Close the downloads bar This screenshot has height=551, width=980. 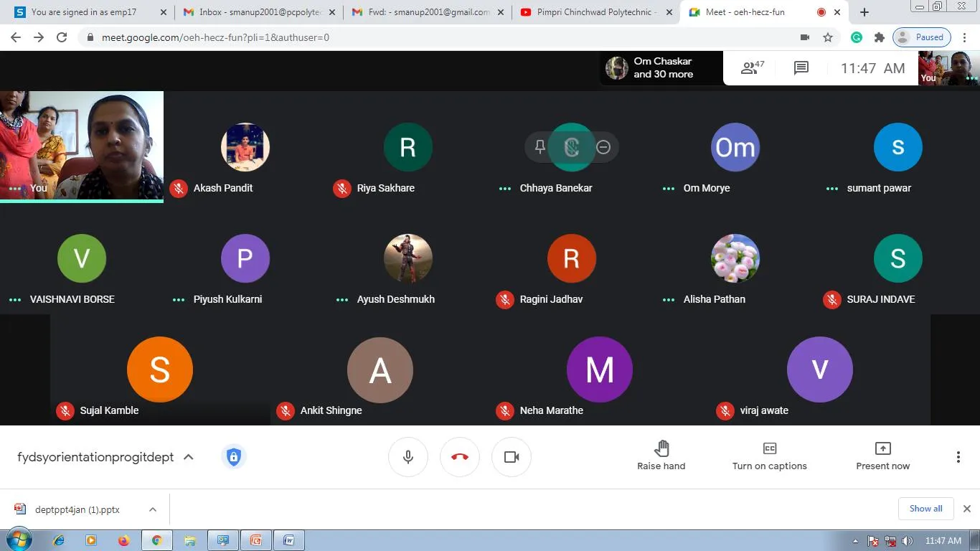(x=966, y=509)
